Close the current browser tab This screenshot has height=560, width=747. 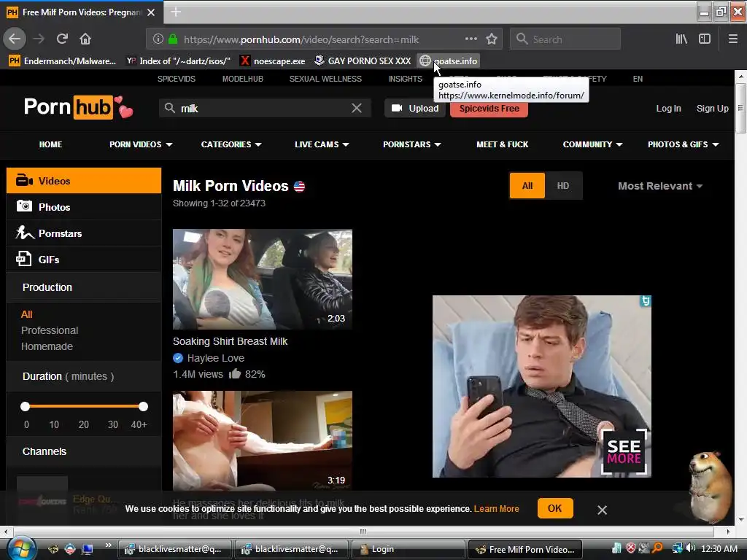151,12
